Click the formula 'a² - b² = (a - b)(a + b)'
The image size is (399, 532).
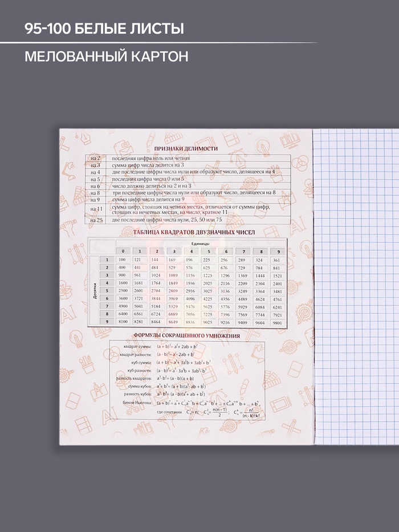point(176,378)
